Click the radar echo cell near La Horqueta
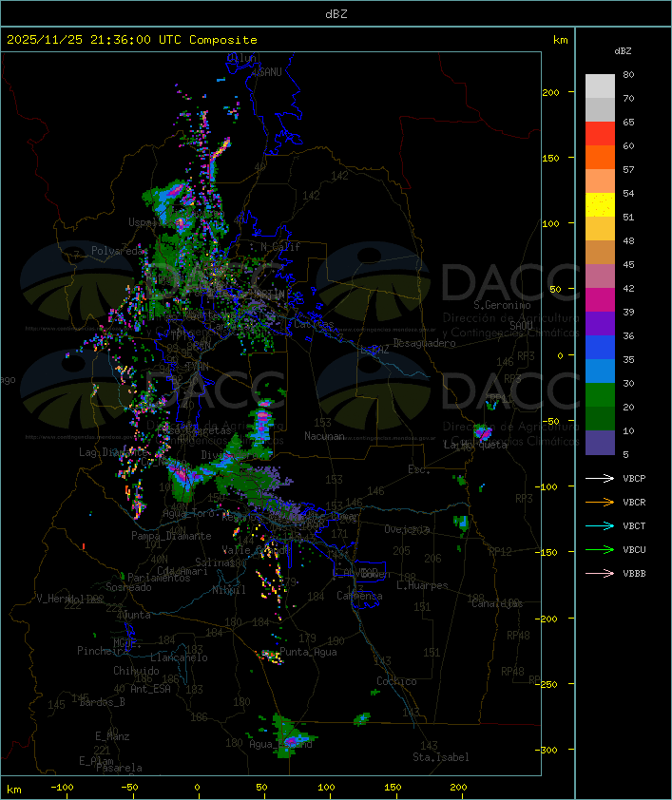 (x=483, y=433)
